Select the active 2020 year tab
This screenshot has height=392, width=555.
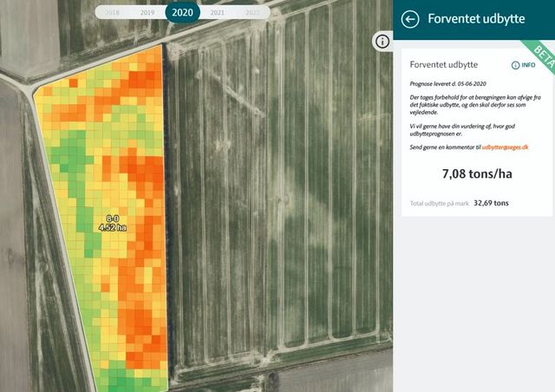(x=183, y=13)
